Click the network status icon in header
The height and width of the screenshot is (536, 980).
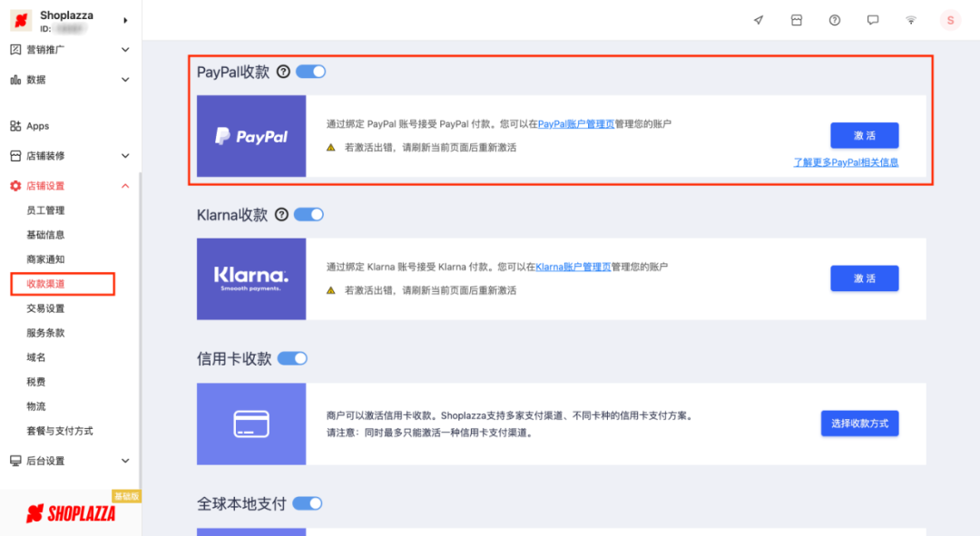pyautogui.click(x=911, y=19)
